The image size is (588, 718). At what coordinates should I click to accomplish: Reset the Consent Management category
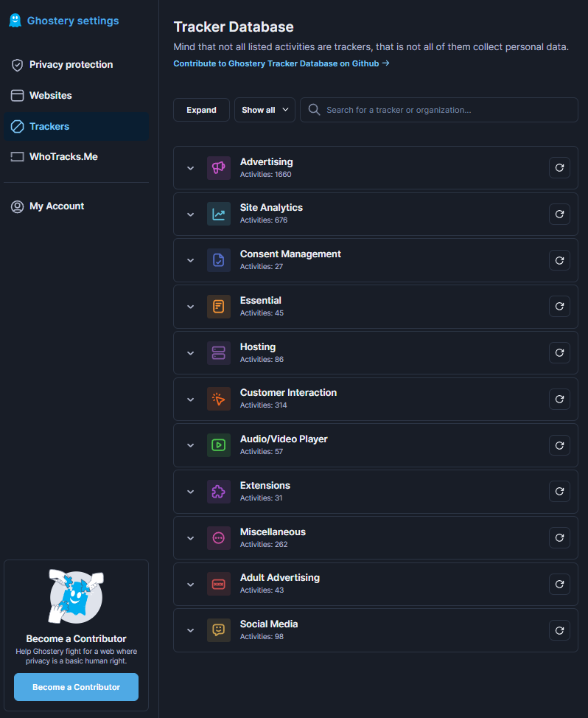[x=559, y=260]
